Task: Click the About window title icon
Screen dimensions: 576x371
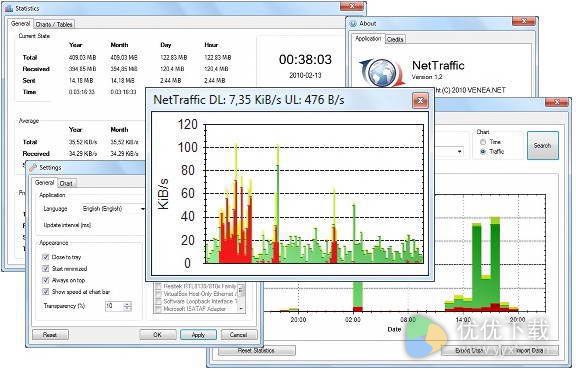Action: click(x=353, y=24)
